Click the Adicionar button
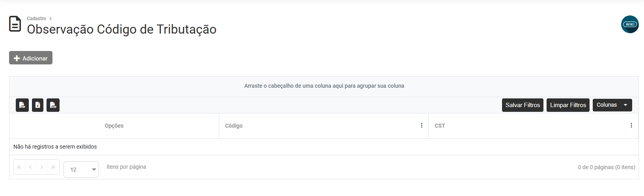 coord(31,58)
